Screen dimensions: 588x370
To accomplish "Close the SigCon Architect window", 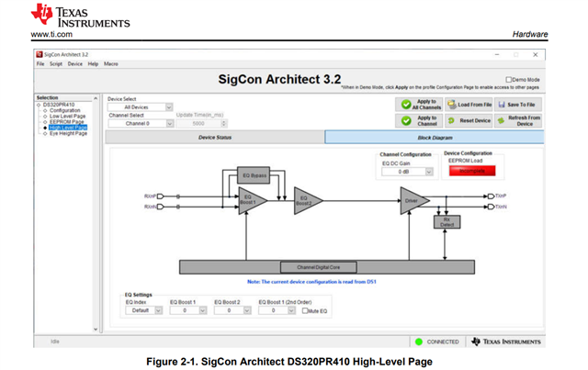I will (x=536, y=54).
